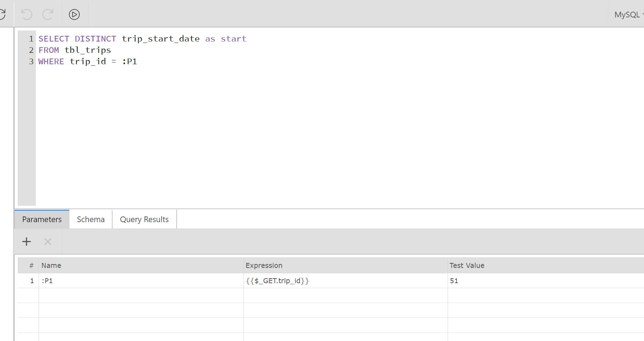Run the SQL query
The height and width of the screenshot is (341, 644).
click(74, 15)
